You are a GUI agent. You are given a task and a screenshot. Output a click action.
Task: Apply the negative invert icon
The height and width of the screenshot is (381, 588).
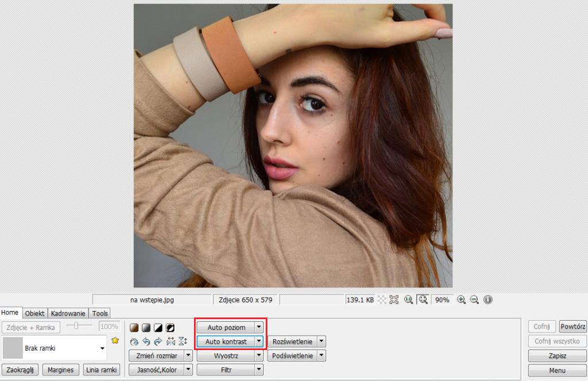click(x=170, y=328)
